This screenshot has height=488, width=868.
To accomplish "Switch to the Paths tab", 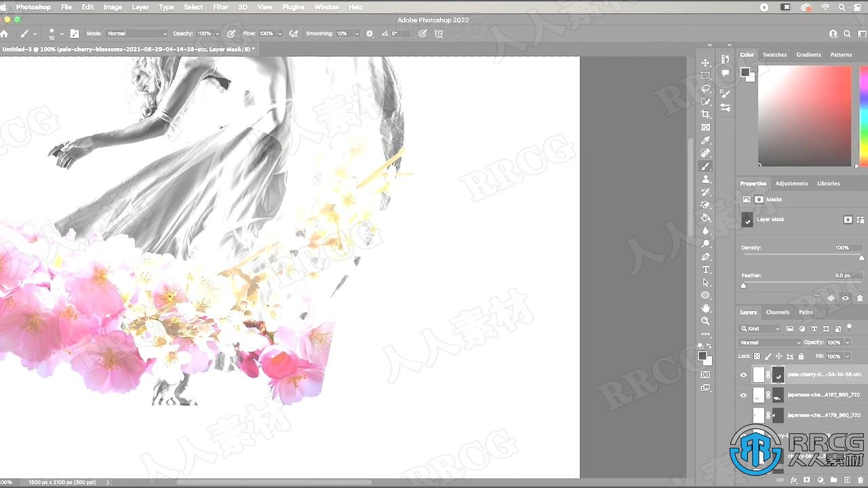I will 806,312.
